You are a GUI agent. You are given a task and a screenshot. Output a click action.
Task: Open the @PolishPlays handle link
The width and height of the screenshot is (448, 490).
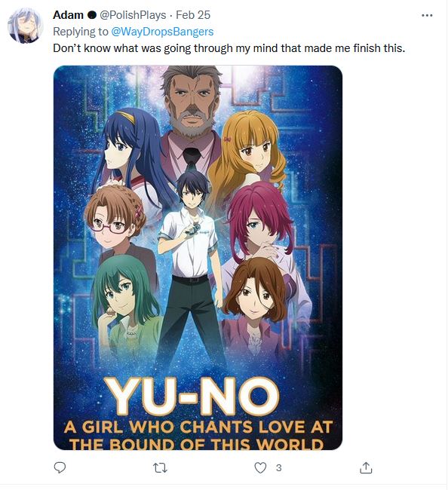[x=133, y=15]
